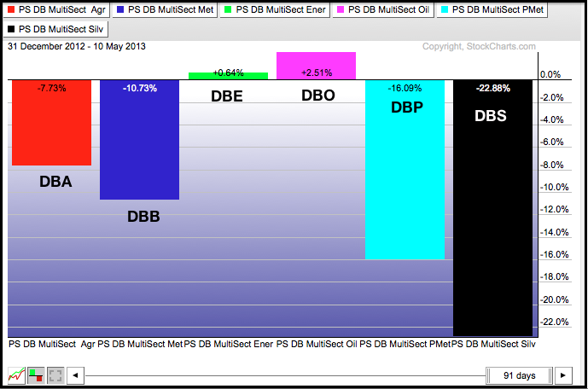Click the -12.0% axis label
This screenshot has height=389, width=588.
pyautogui.click(x=554, y=210)
